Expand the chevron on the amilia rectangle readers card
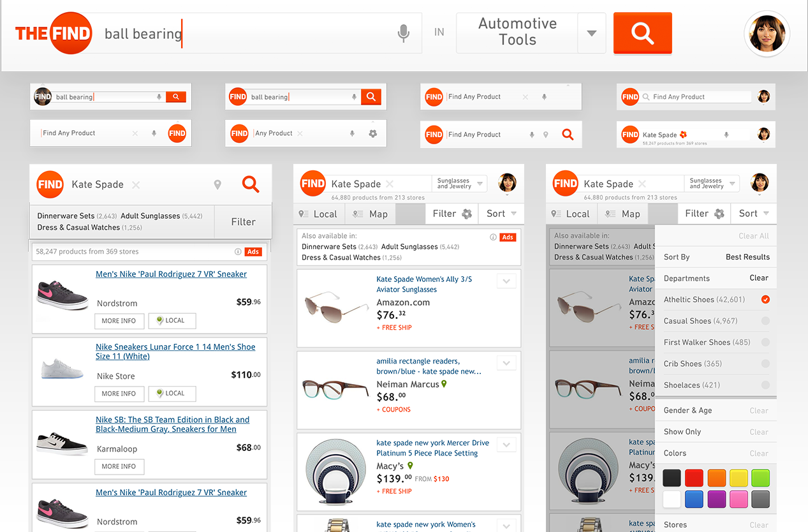The width and height of the screenshot is (808, 532). [506, 363]
